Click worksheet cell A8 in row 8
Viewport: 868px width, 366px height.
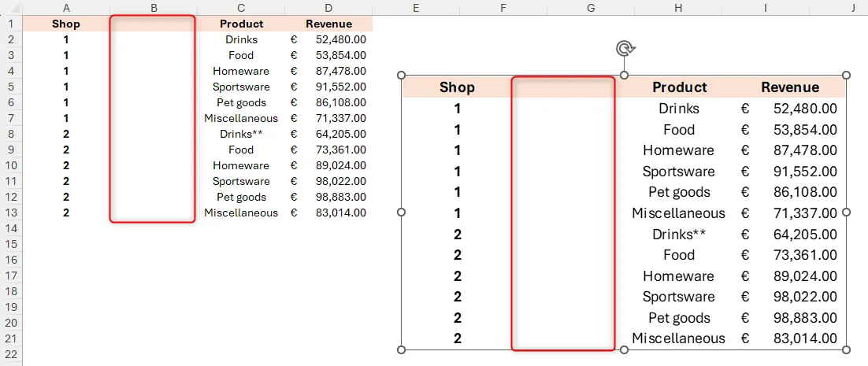tap(66, 134)
